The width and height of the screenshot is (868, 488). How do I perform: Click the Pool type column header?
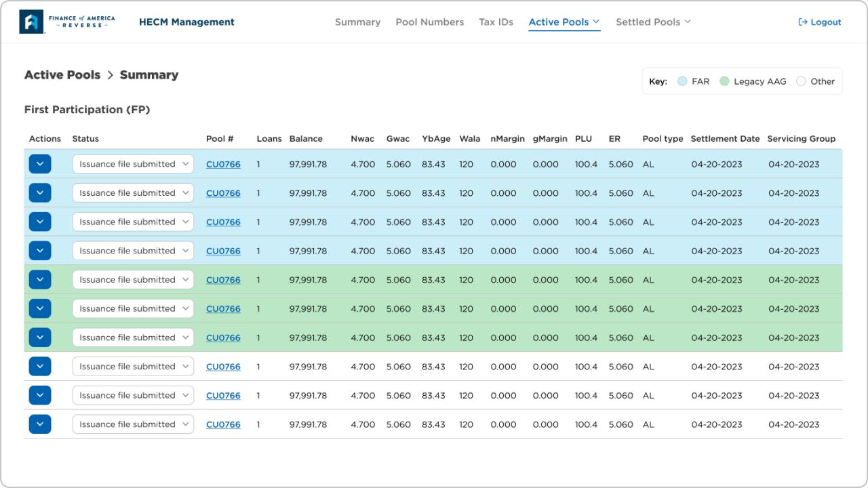click(663, 138)
